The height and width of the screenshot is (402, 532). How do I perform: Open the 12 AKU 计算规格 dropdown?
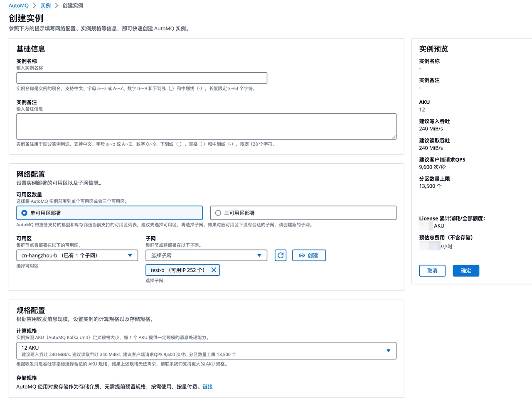point(206,351)
